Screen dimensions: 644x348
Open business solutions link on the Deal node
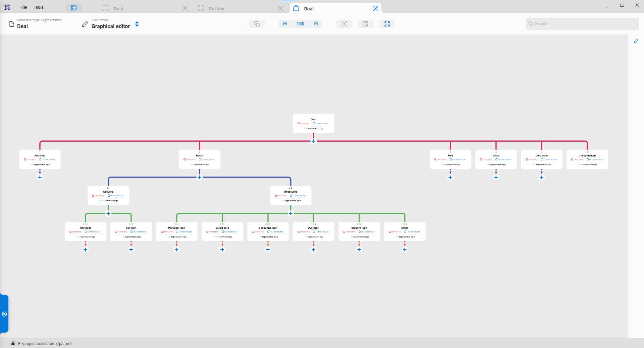(321, 123)
